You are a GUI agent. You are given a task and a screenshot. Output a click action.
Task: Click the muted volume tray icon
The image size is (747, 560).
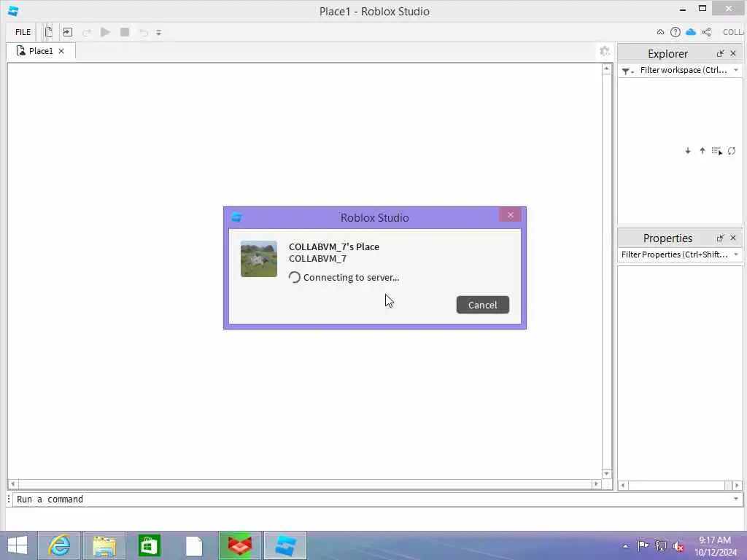[x=678, y=546]
